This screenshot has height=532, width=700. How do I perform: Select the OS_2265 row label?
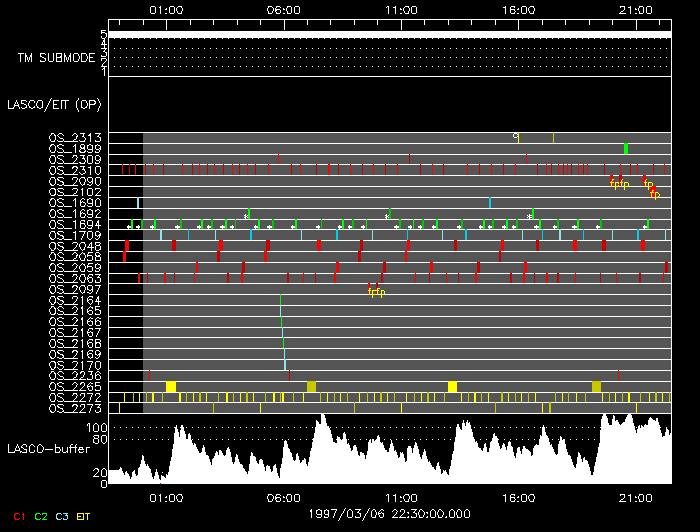75,387
